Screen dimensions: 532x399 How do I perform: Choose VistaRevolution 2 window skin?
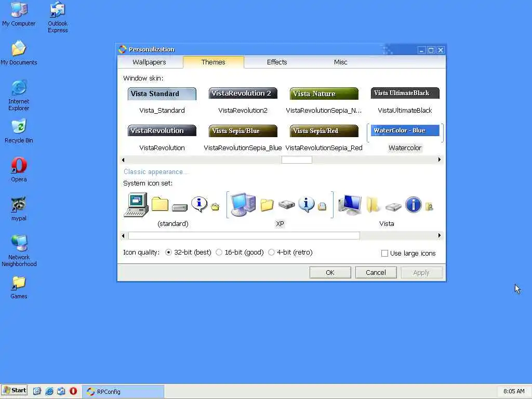tap(243, 101)
